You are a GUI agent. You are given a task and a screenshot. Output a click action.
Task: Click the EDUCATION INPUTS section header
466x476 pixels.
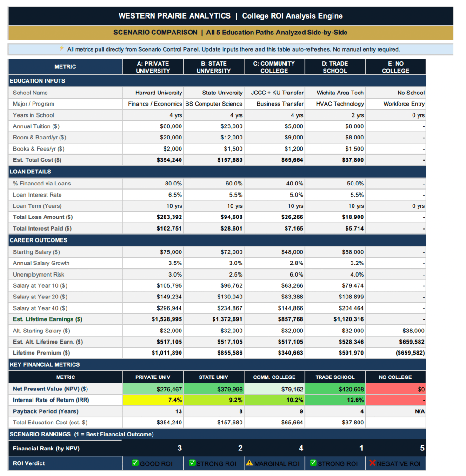(x=38, y=81)
